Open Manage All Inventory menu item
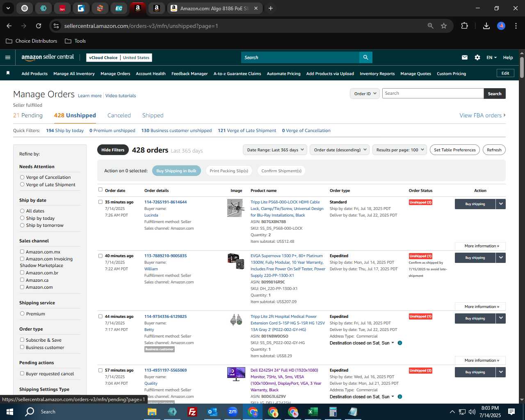 [74, 74]
